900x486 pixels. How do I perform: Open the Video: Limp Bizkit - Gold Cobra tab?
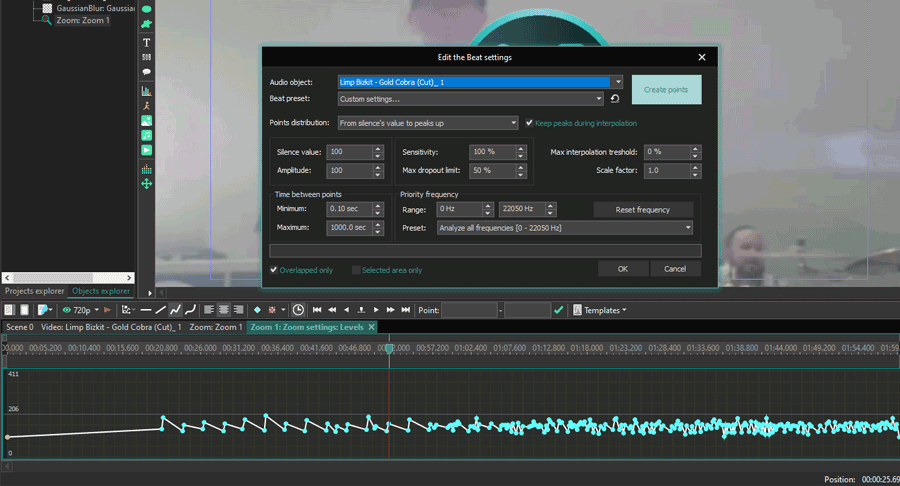111,327
